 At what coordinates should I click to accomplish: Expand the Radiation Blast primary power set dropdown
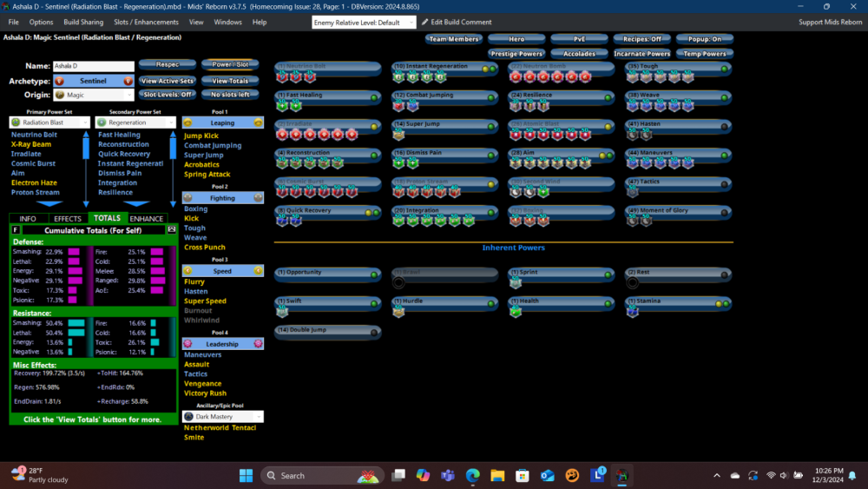[85, 123]
